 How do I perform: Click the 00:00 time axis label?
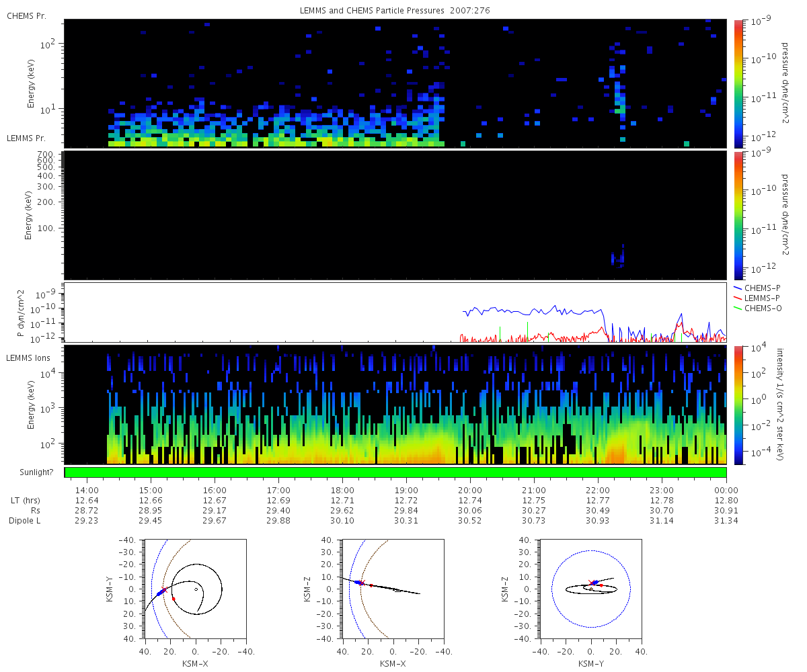click(x=726, y=490)
